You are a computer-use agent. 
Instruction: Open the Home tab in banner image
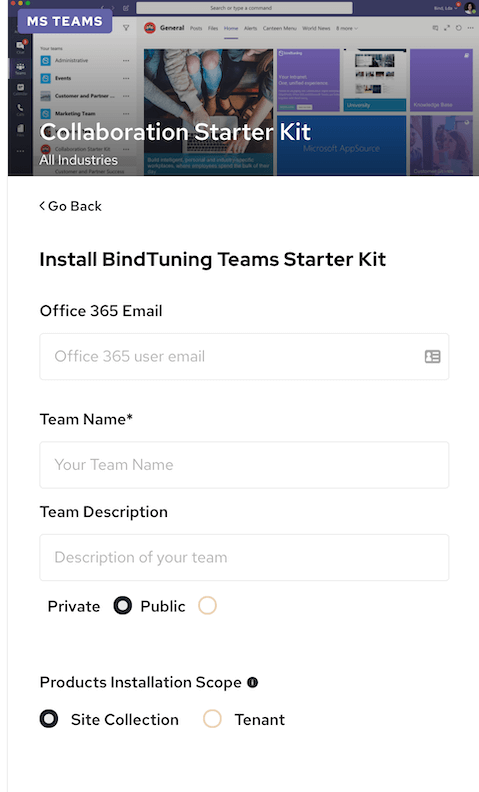pyautogui.click(x=231, y=28)
